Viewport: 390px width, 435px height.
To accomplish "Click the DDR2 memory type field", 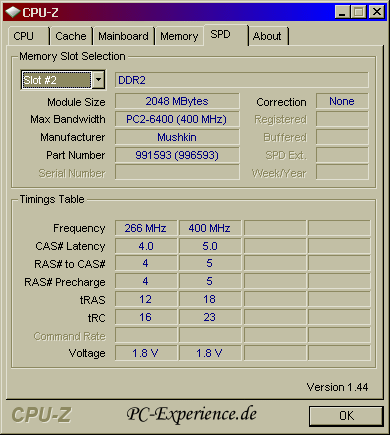I will point(242,80).
